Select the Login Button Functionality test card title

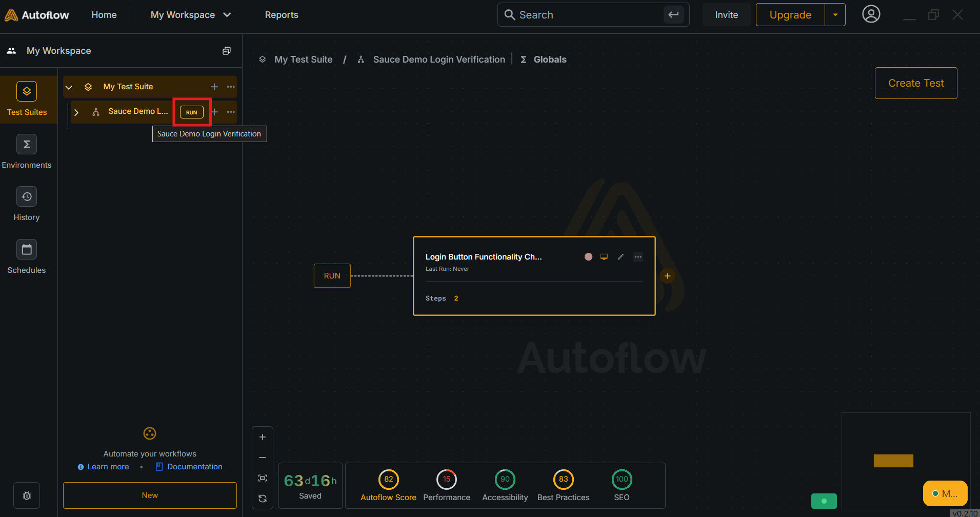(484, 257)
